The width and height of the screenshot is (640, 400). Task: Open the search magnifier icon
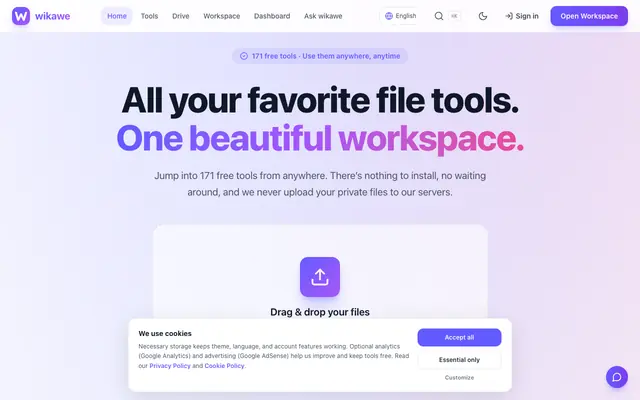pos(439,16)
